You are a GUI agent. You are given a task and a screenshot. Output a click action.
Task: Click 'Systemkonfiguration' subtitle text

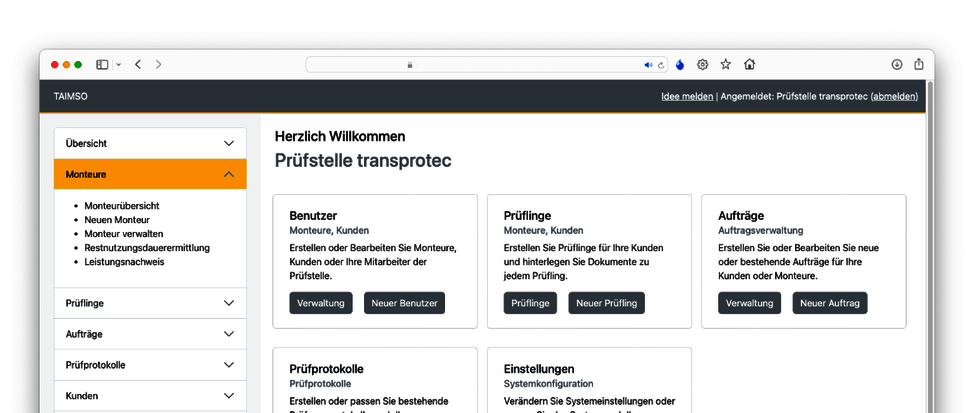tap(548, 383)
